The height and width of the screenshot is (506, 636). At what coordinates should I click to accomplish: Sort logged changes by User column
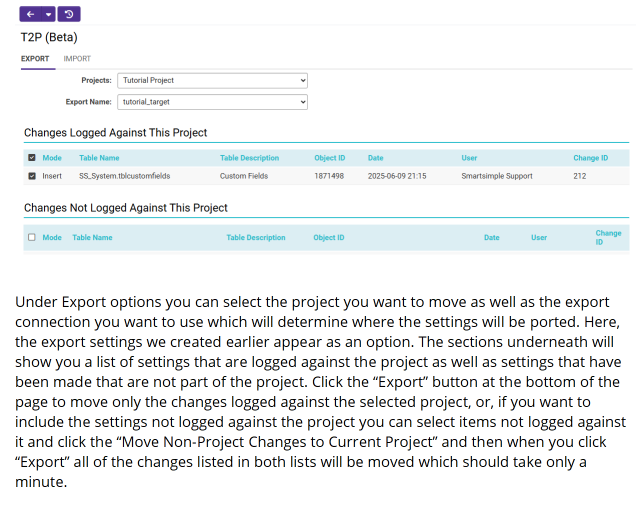click(469, 158)
